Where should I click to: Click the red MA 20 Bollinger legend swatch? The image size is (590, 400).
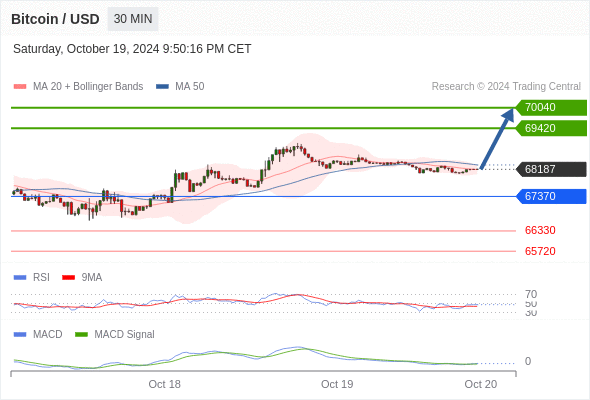point(20,87)
